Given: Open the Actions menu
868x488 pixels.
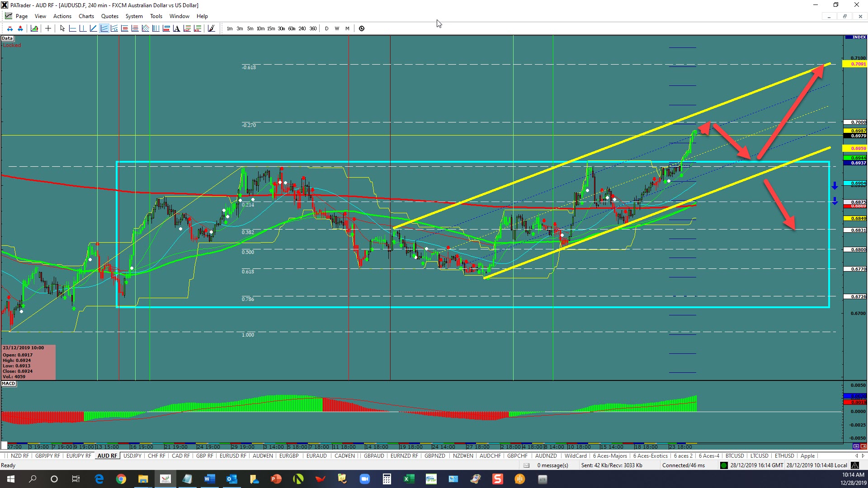Looking at the screenshot, I should [62, 16].
